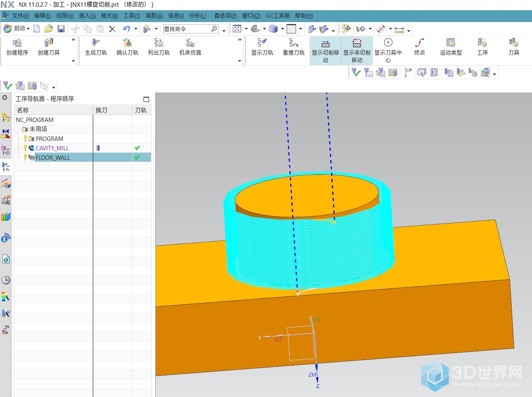This screenshot has height=397, width=532.
Task: Open the 帮助 Help menu
Action: pos(304,16)
